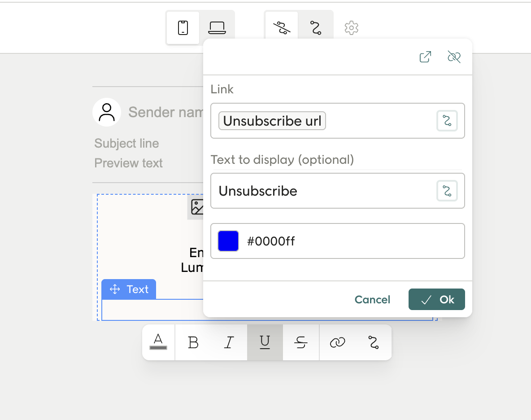Open the blue link color swatch
Viewport: 531px width, 420px height.
(x=228, y=241)
